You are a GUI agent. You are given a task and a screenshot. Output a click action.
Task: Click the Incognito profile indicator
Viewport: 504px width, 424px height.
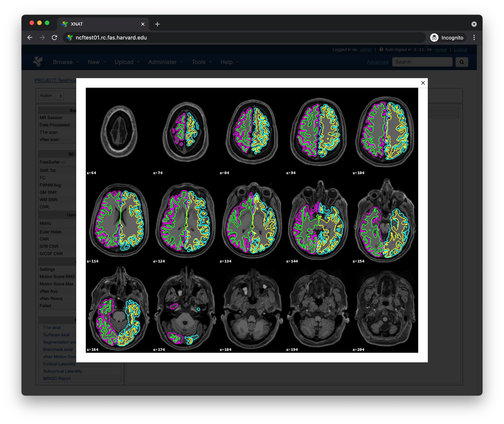448,38
